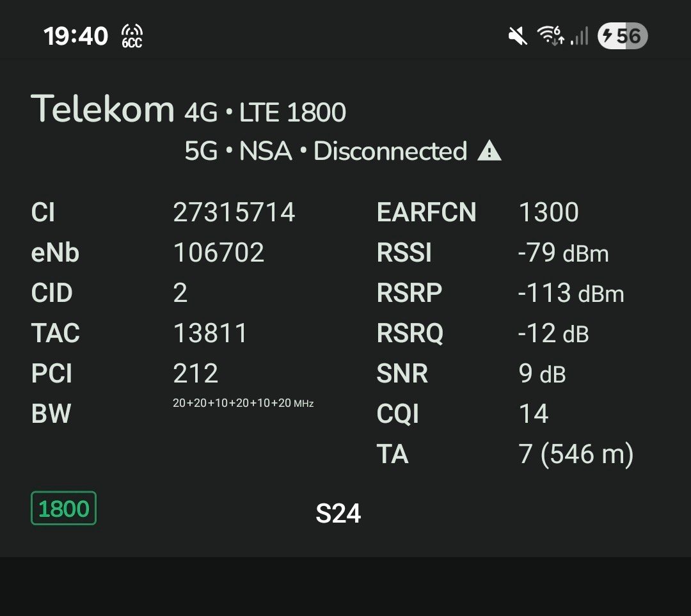Screen dimensions: 691x616
Task: Tap the status bar clock showing 19:40
Action: 76,36
